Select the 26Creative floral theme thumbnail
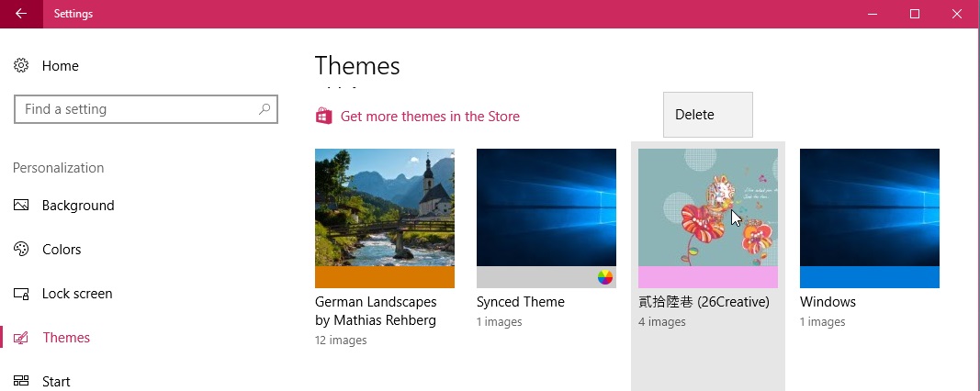 pos(708,207)
